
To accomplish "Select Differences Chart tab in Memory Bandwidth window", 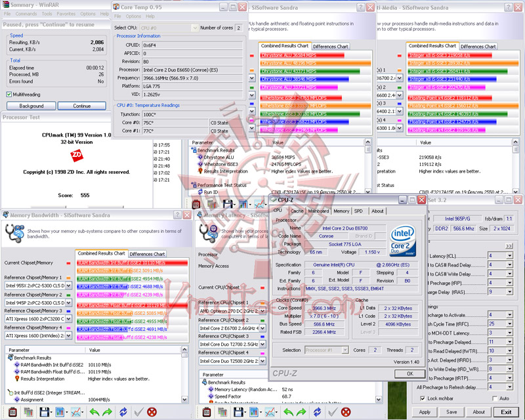I will point(147,254).
